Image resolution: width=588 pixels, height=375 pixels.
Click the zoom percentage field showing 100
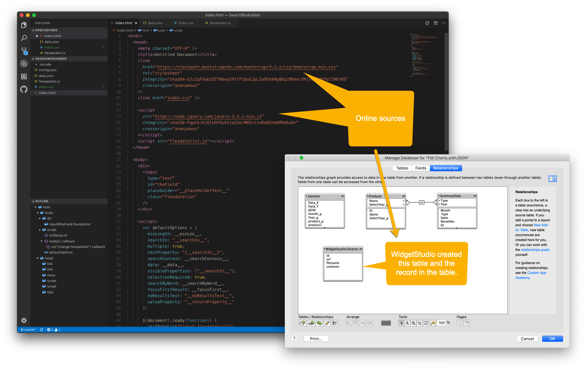[442, 323]
